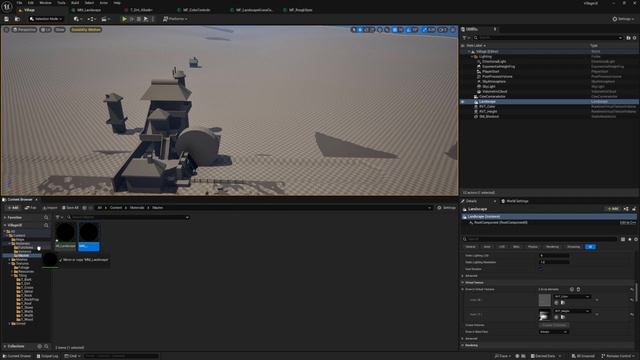This screenshot has width=640, height=360.
Task: Select the All filter in Details
Action: click(590, 247)
